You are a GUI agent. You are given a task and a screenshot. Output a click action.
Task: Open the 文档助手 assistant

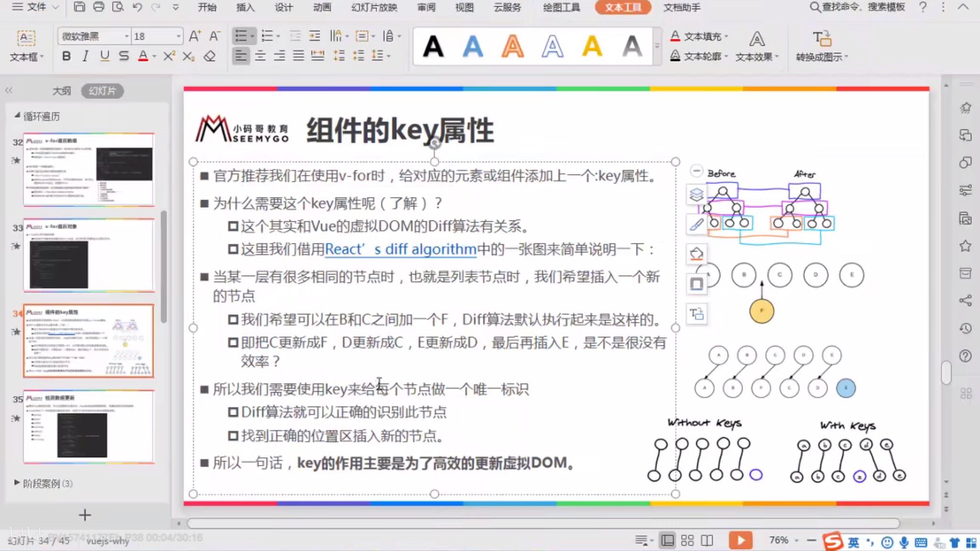click(x=681, y=8)
